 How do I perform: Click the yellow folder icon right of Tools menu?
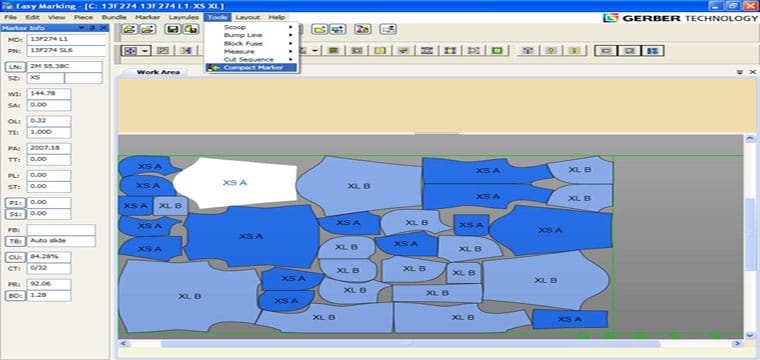pos(318,29)
